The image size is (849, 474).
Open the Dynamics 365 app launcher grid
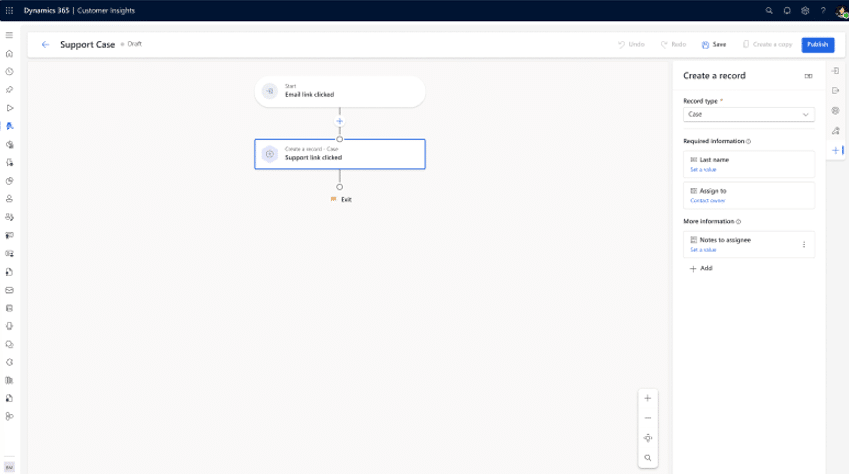pos(10,10)
